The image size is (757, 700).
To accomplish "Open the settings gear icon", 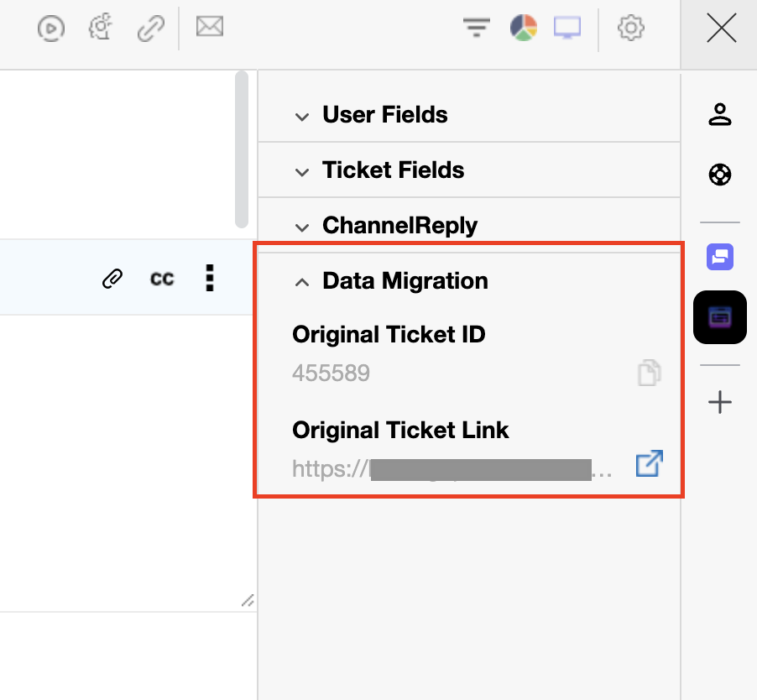I will click(x=630, y=29).
